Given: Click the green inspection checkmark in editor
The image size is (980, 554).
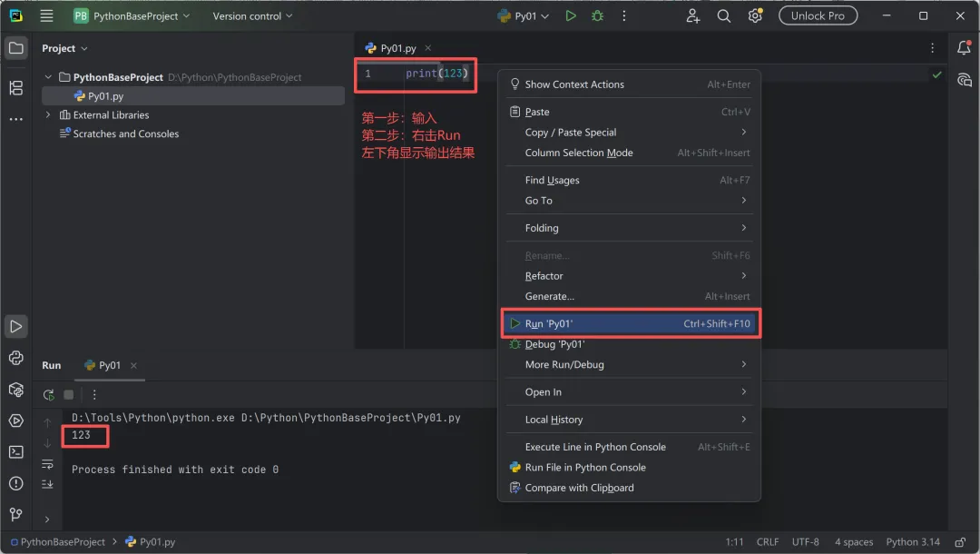Looking at the screenshot, I should coord(936,74).
